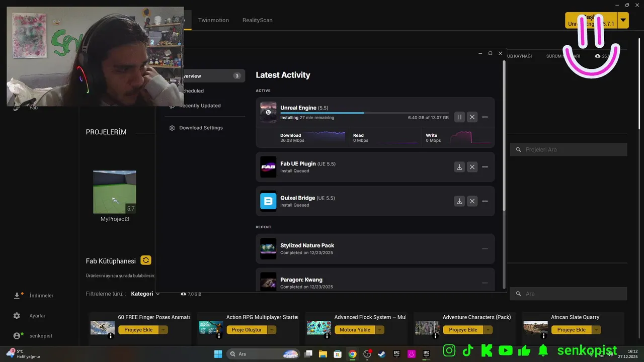Open Steam from the taskbar
Image resolution: width=644 pixels, height=362 pixels.
pyautogui.click(x=382, y=354)
